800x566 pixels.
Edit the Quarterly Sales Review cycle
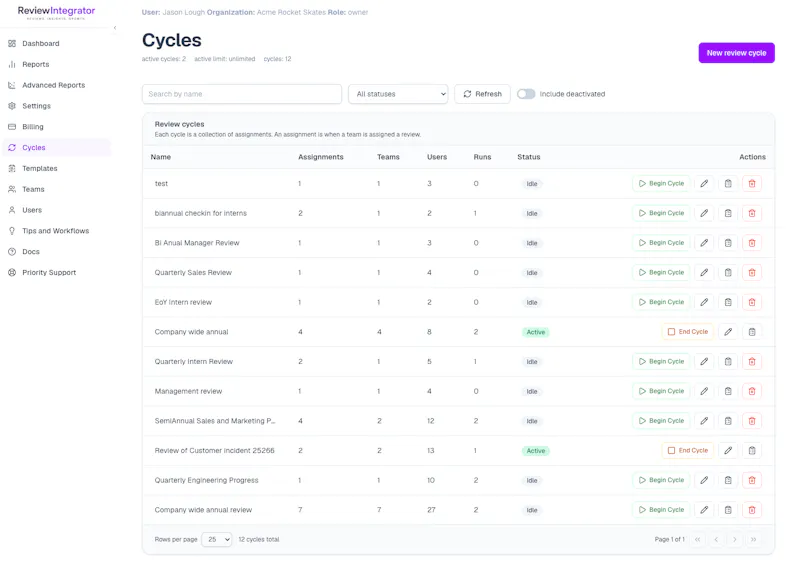coord(704,273)
